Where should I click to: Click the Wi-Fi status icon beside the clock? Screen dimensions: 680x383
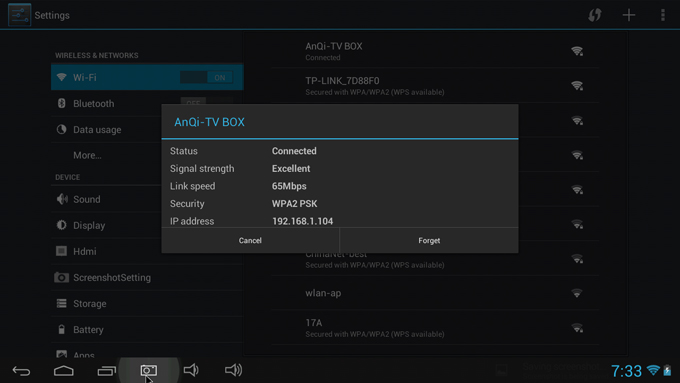tap(653, 370)
